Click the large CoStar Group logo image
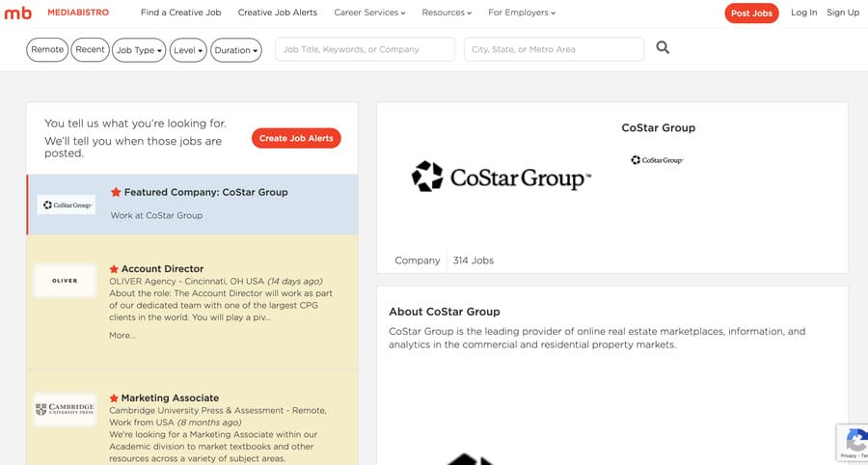The height and width of the screenshot is (465, 868). click(x=501, y=177)
